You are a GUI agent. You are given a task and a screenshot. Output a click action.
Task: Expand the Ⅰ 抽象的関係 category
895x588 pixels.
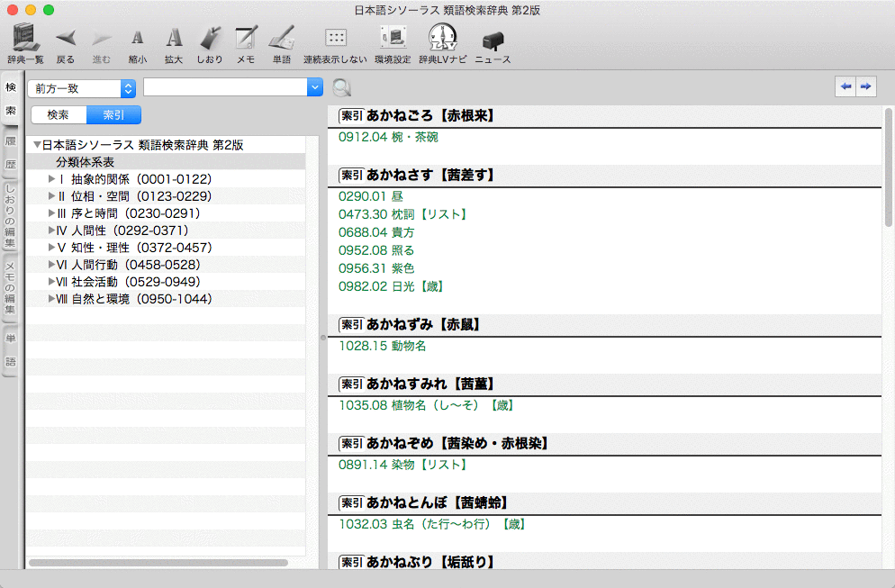coord(51,179)
